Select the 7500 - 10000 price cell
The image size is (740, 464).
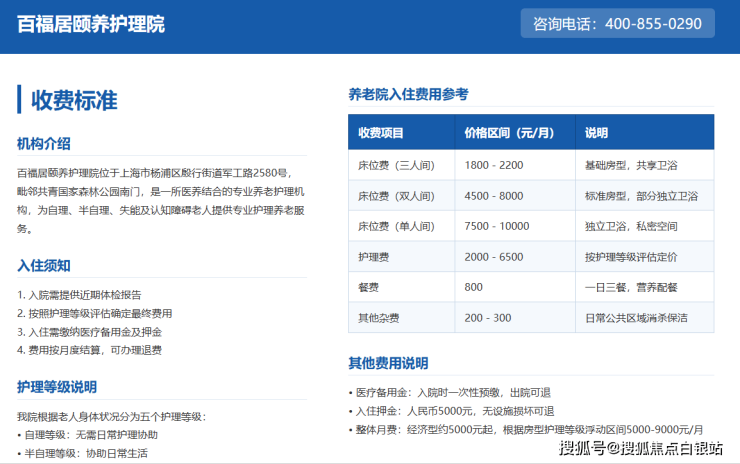515,226
